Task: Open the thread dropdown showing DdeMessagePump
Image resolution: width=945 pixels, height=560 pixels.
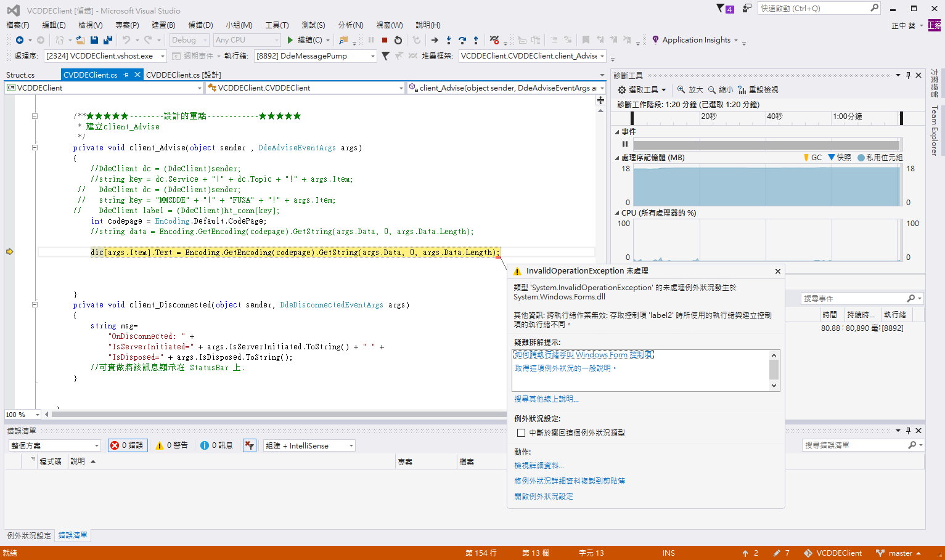Action: [315, 56]
